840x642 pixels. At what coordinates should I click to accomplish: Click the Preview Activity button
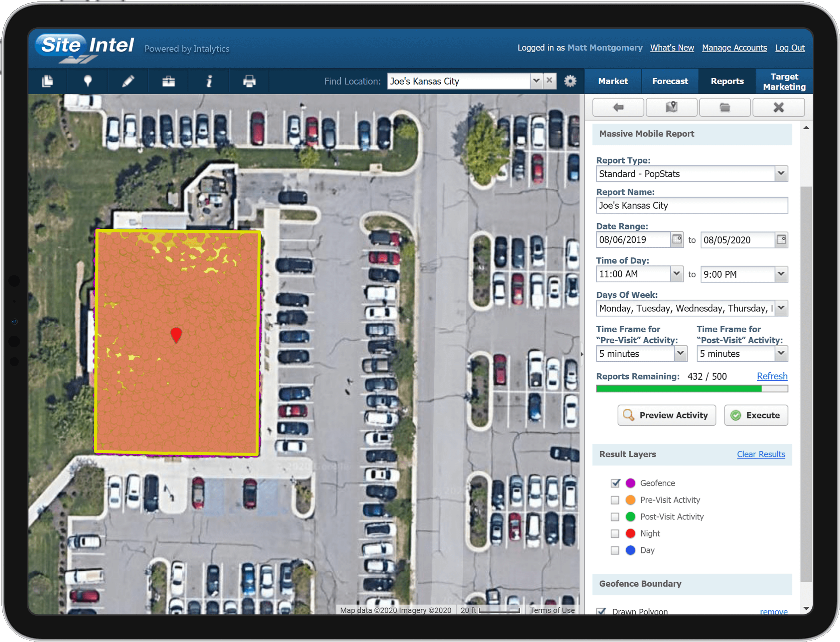coord(667,415)
